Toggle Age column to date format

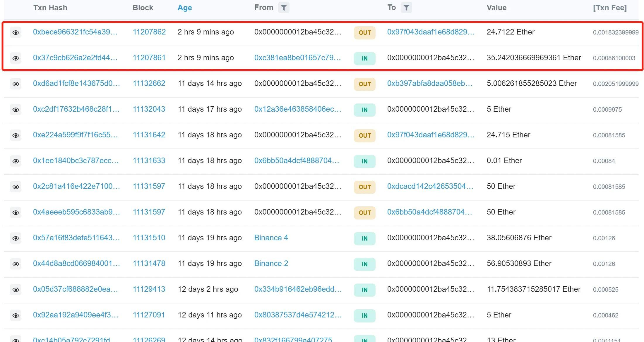[184, 8]
